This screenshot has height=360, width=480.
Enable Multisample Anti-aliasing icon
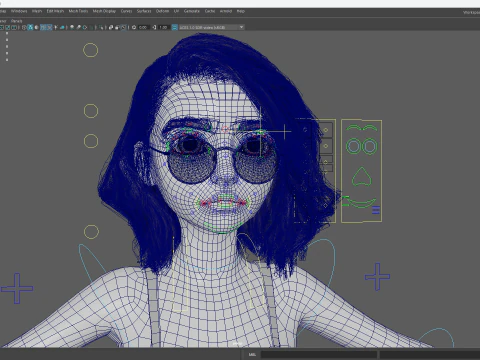click(x=85, y=27)
